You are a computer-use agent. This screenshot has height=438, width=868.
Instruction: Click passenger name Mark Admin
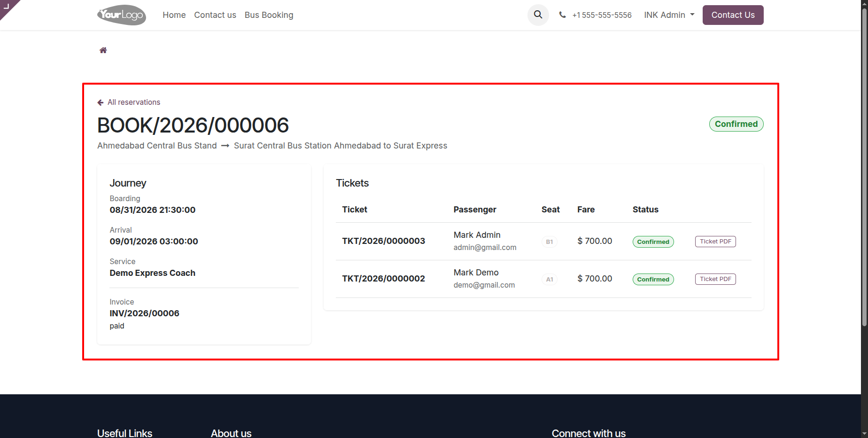477,235
